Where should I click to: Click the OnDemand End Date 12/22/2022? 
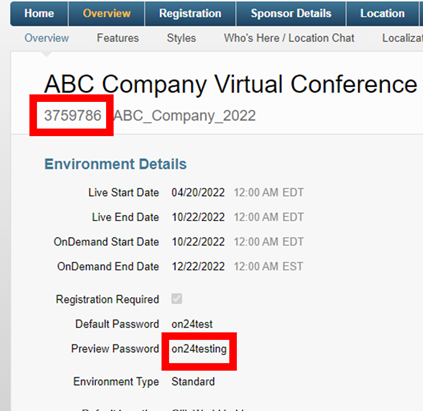click(x=198, y=267)
